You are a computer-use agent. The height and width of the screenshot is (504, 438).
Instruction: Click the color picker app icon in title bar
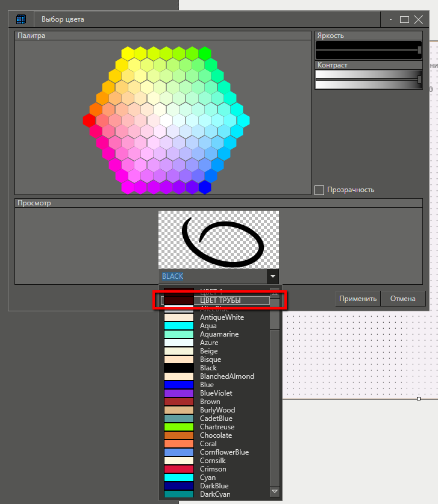(x=21, y=19)
